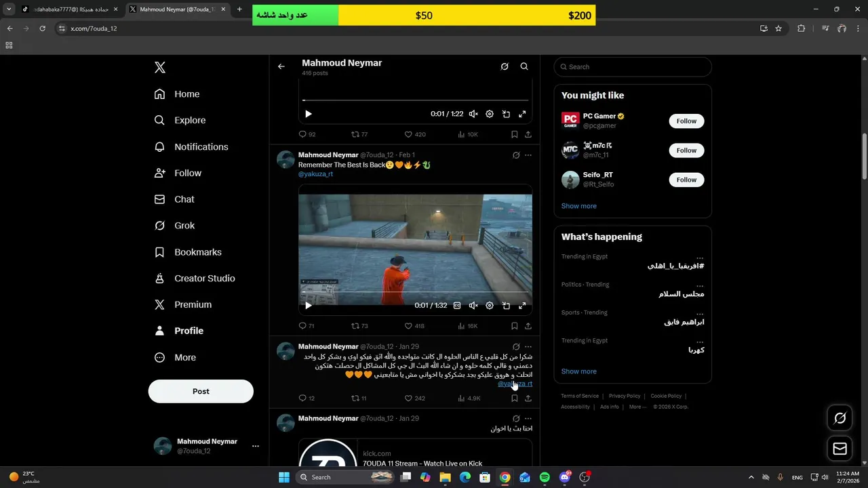Follow PC Gamer
This screenshot has height=488, width=868.
pyautogui.click(x=686, y=121)
